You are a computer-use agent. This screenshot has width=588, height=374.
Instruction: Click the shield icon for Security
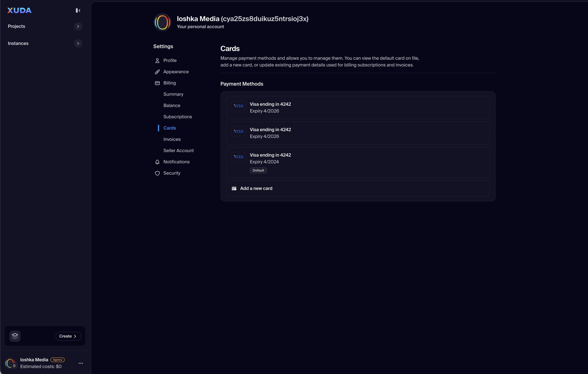pos(157,173)
